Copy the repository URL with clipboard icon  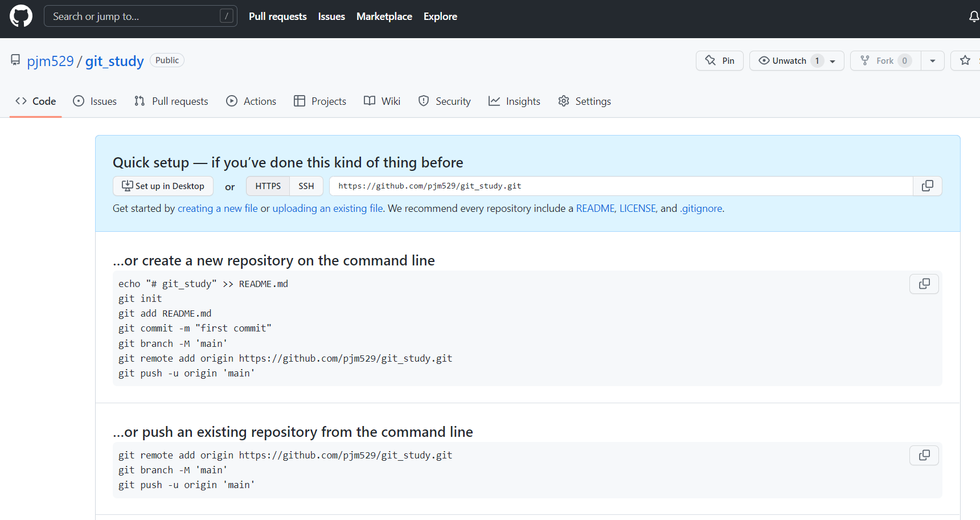coord(928,186)
